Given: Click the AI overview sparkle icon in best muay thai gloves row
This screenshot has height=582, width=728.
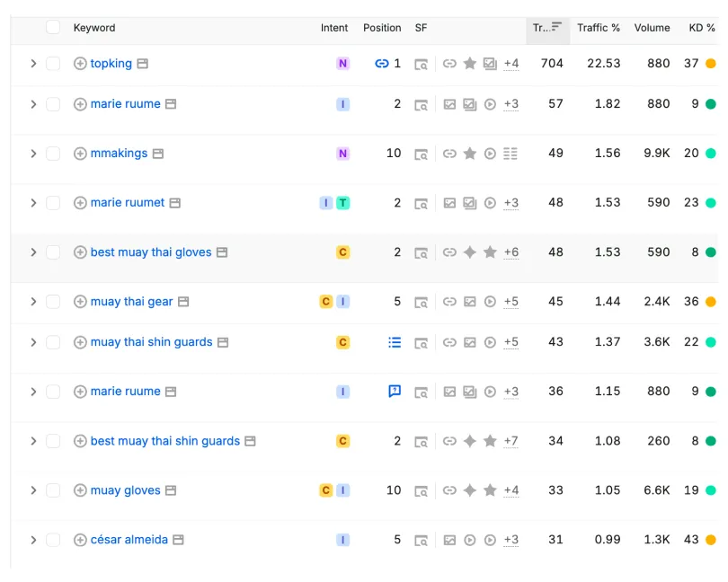Looking at the screenshot, I should (x=470, y=252).
